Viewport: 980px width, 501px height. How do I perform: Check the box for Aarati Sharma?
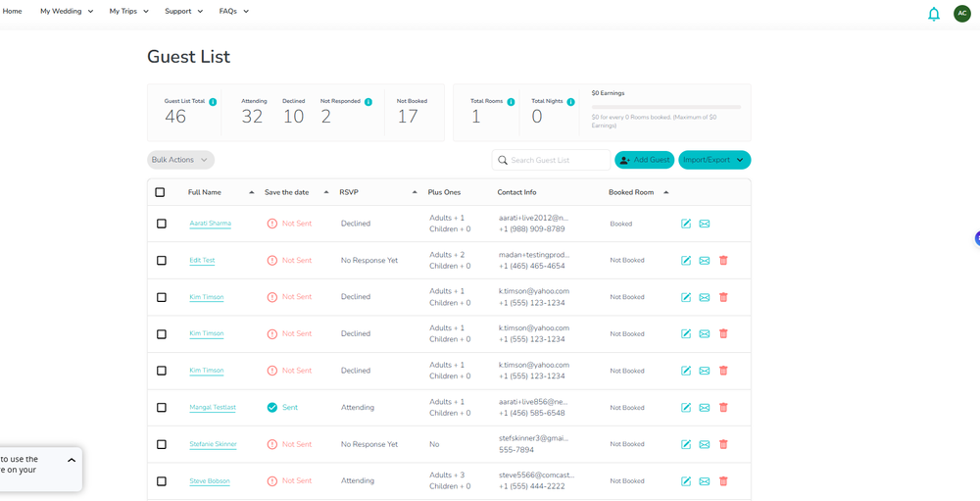162,224
